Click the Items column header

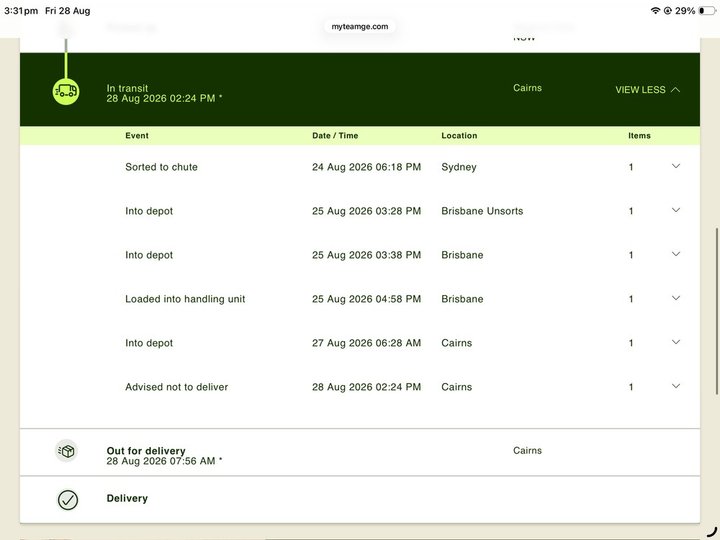click(639, 135)
